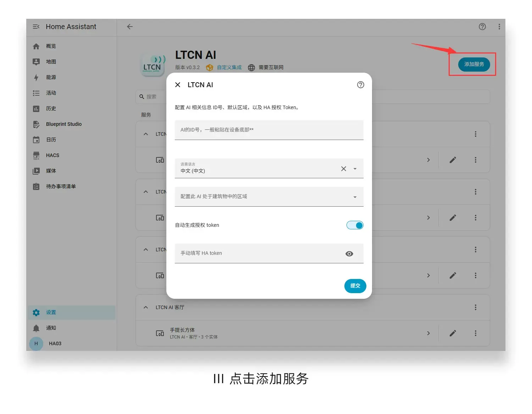Click the Blueprint Studio sidebar icon
The image size is (532, 414).
coord(36,124)
